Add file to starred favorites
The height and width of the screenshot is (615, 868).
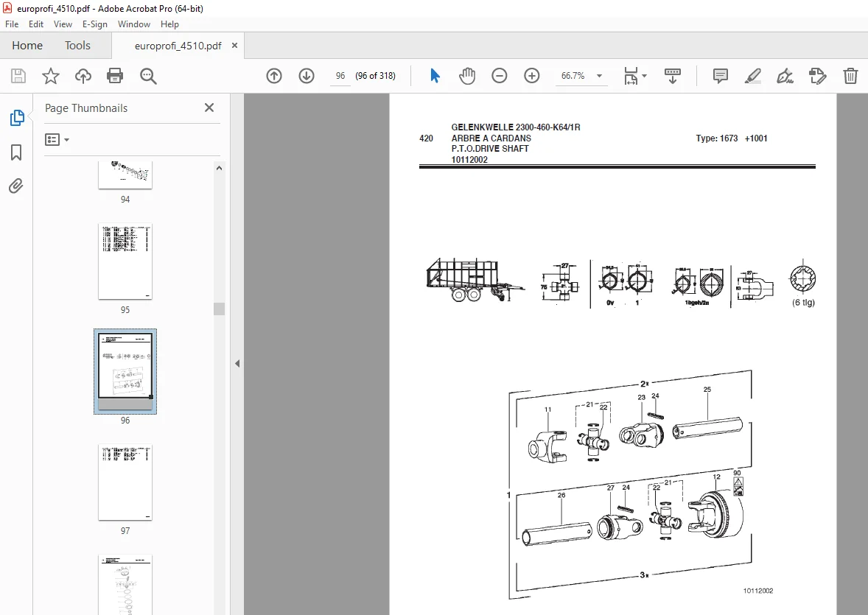[x=50, y=76]
